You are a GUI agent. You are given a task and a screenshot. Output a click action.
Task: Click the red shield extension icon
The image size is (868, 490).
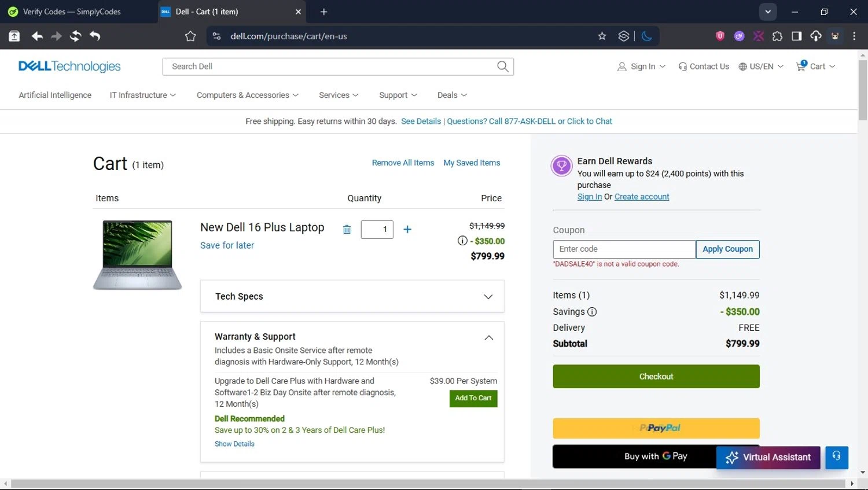tap(720, 36)
